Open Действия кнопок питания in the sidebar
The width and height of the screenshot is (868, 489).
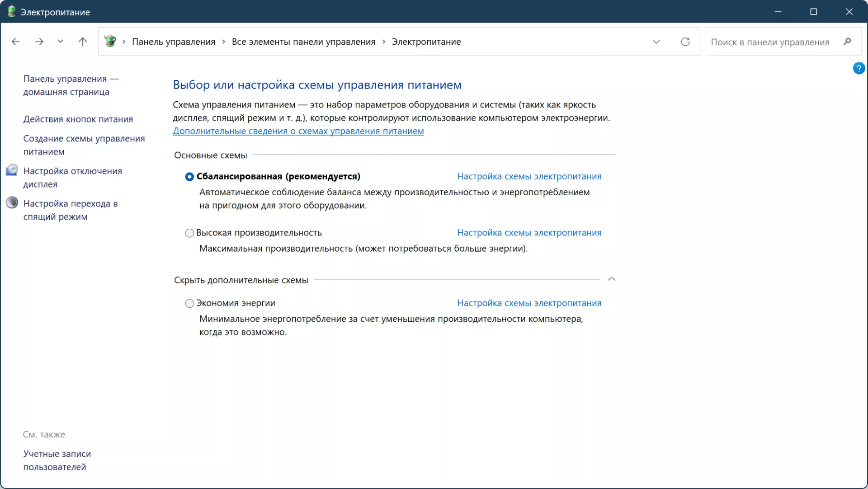coord(78,119)
